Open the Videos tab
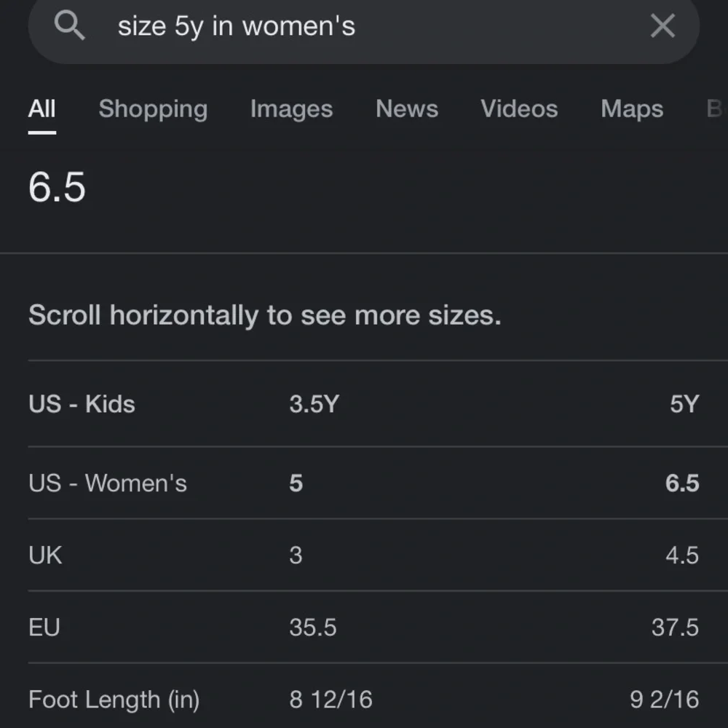Image resolution: width=728 pixels, height=728 pixels. (519, 109)
